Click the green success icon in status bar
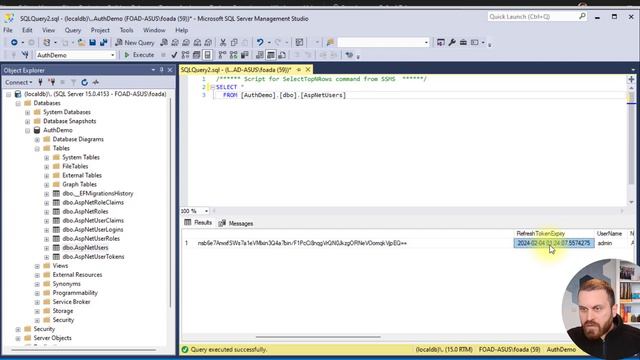 pos(185,349)
